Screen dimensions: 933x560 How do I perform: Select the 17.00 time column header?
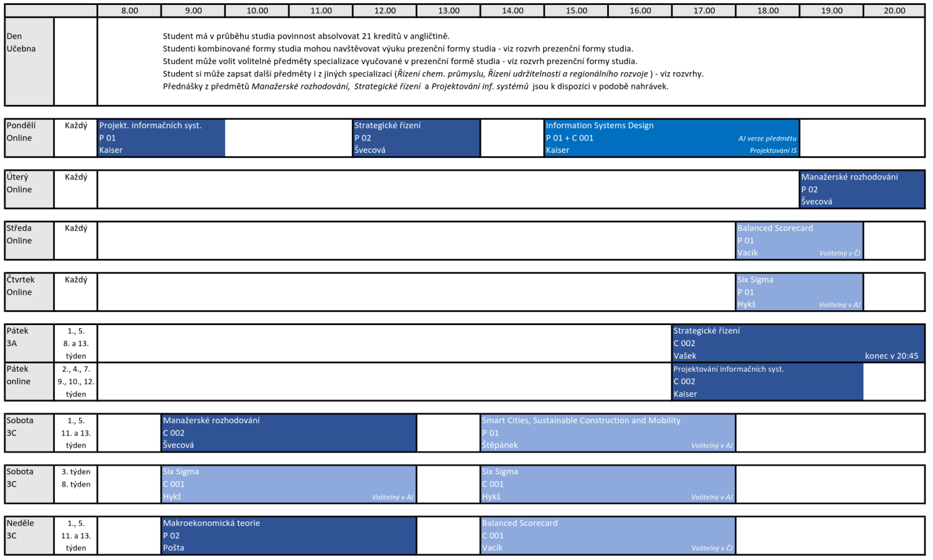(x=704, y=11)
